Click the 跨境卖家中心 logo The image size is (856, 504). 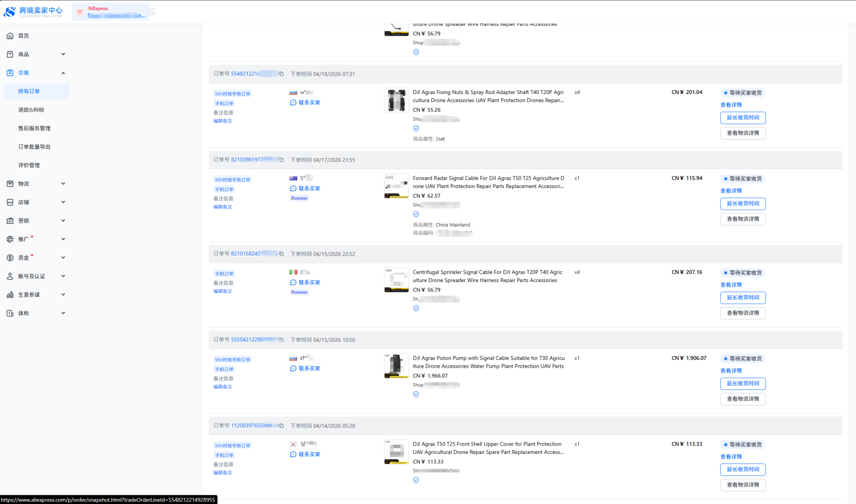click(33, 12)
